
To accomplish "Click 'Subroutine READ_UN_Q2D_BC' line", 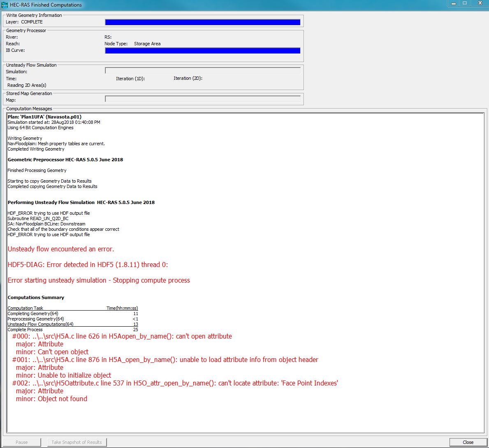I will 38,218.
